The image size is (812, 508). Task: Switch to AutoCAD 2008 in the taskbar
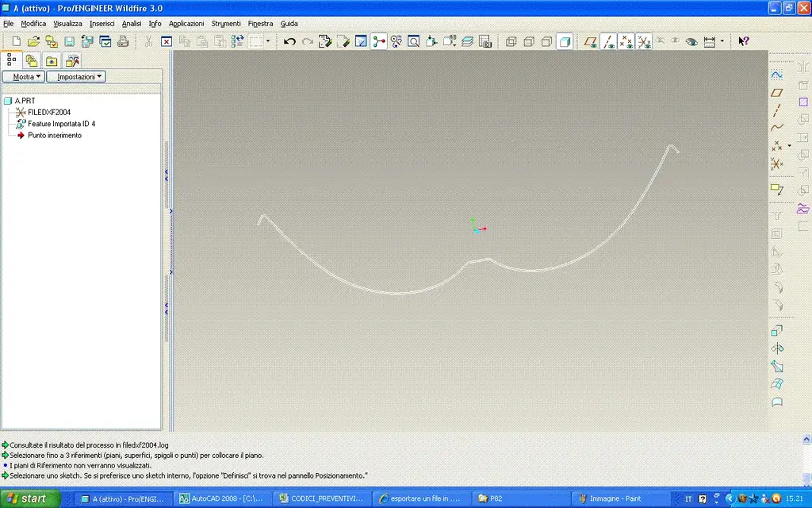[222, 498]
